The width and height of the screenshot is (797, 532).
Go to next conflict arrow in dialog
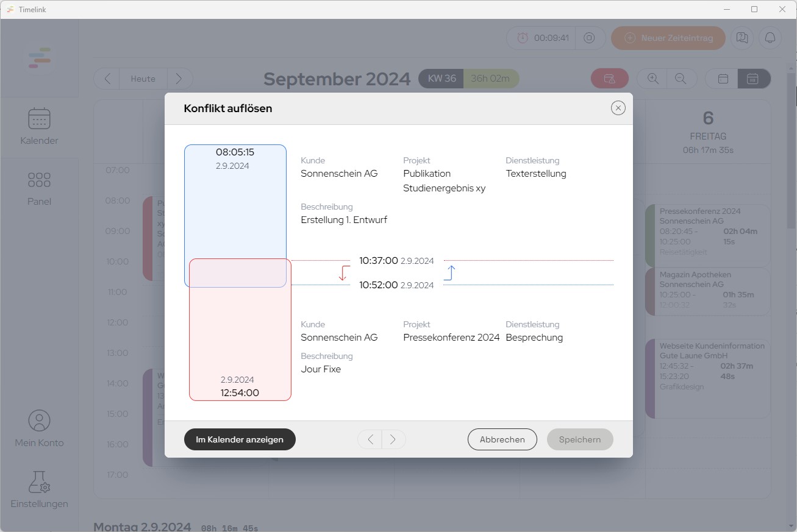coord(394,439)
